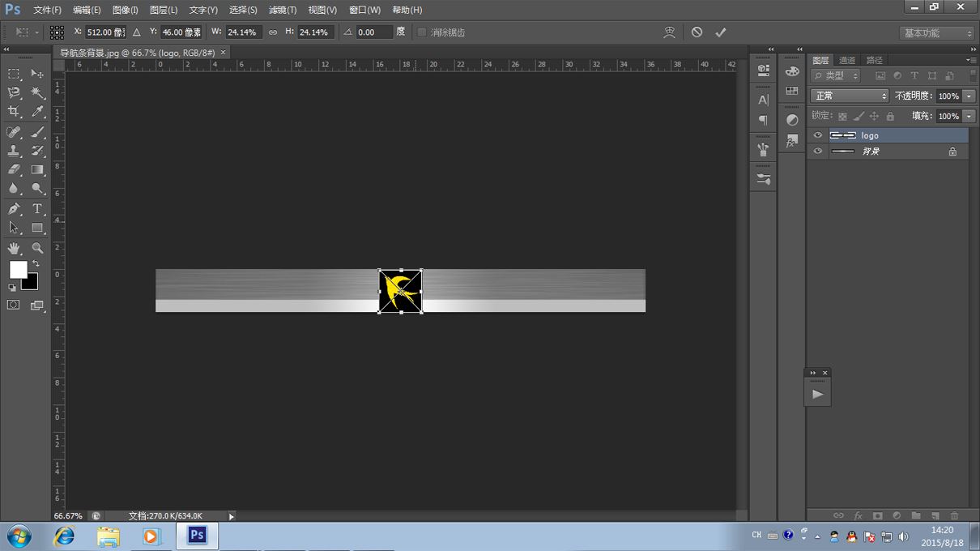
Task: Open the 滤镜(T) menu
Action: (282, 10)
